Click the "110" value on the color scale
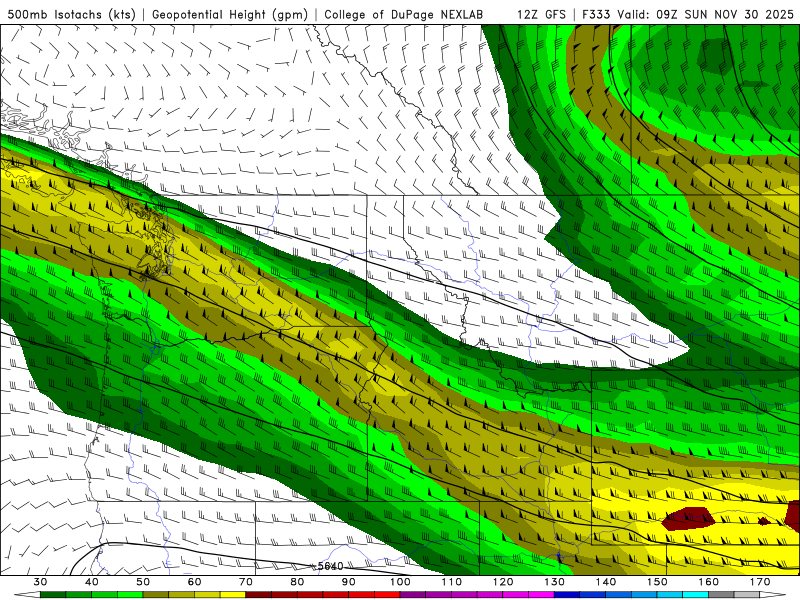Viewport: 800px width, 600px height. (452, 582)
